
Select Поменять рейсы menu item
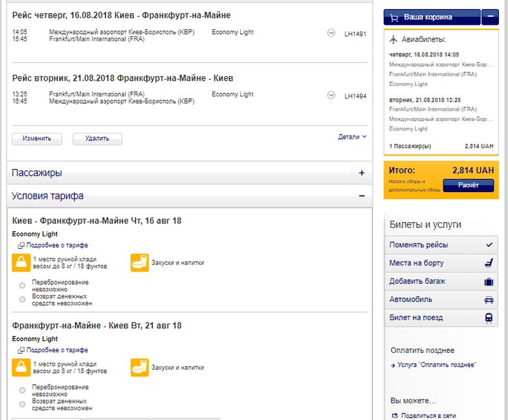point(441,245)
